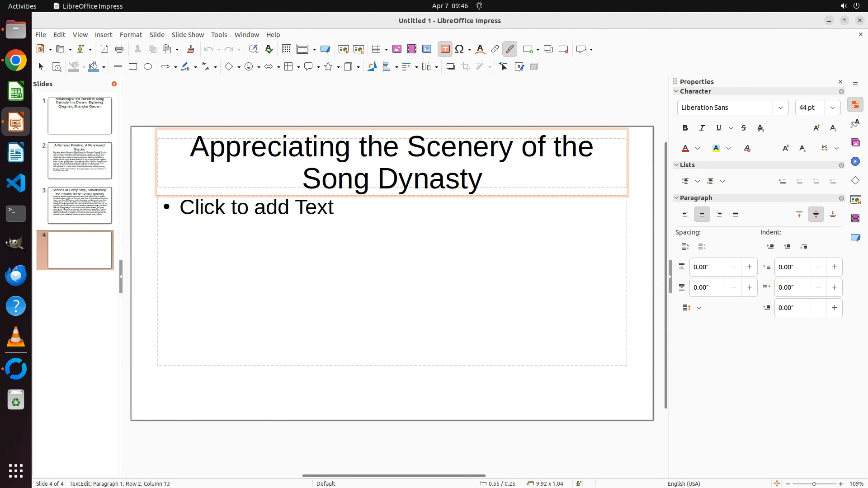Click the Insert Image icon
The height and width of the screenshot is (488, 868).
click(x=397, y=49)
